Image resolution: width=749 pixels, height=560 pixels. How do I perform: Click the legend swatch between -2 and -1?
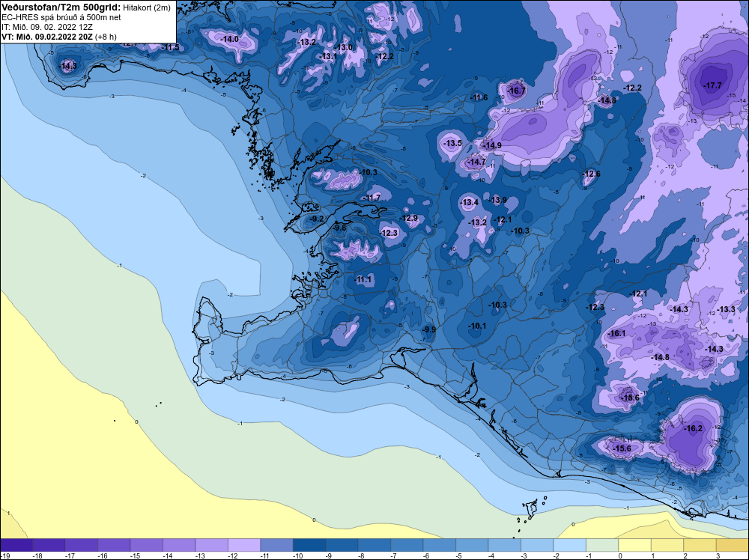pyautogui.click(x=569, y=545)
